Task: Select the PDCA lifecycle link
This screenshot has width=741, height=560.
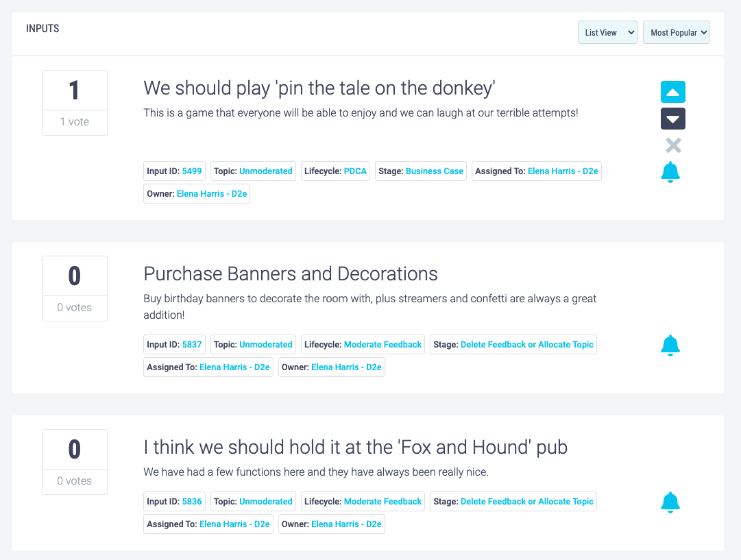Action: pos(355,171)
